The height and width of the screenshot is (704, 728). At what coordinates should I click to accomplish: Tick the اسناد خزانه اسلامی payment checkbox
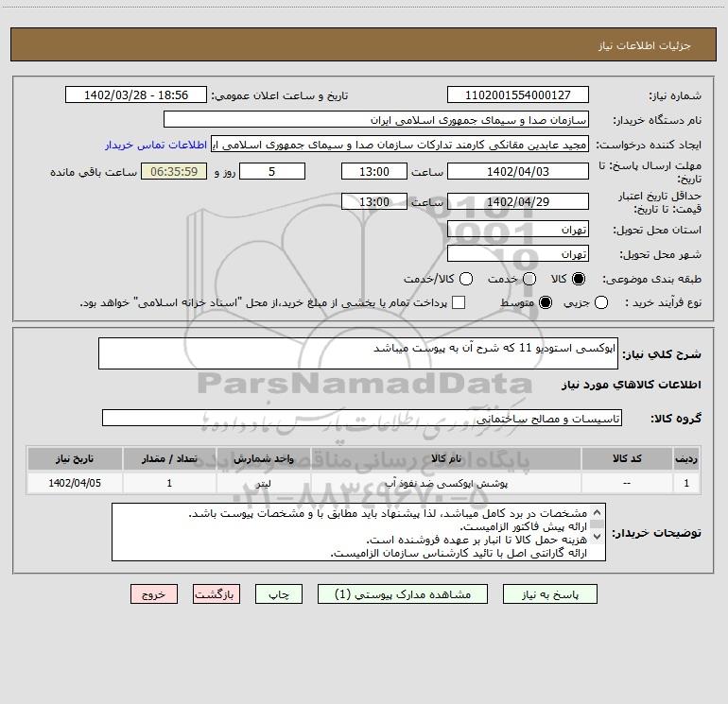click(459, 303)
